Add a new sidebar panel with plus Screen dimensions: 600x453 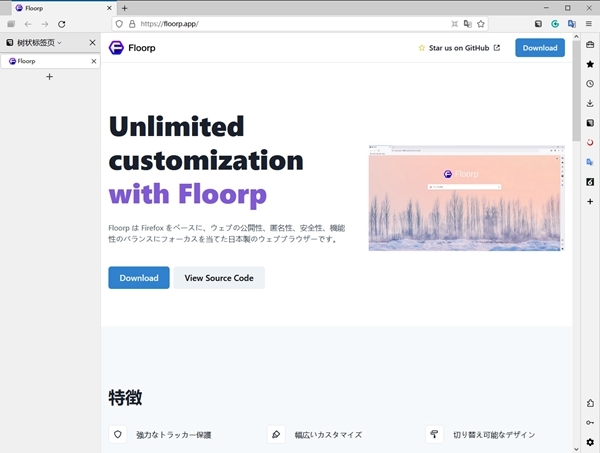[590, 201]
